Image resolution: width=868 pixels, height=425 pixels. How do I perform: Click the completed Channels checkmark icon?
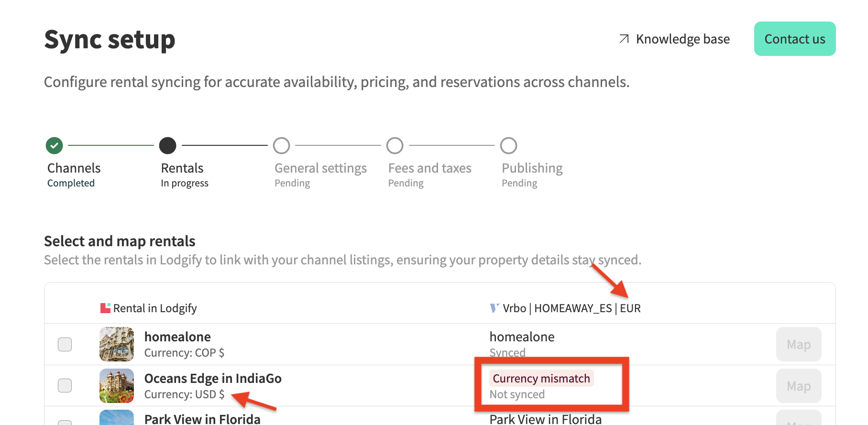[55, 145]
